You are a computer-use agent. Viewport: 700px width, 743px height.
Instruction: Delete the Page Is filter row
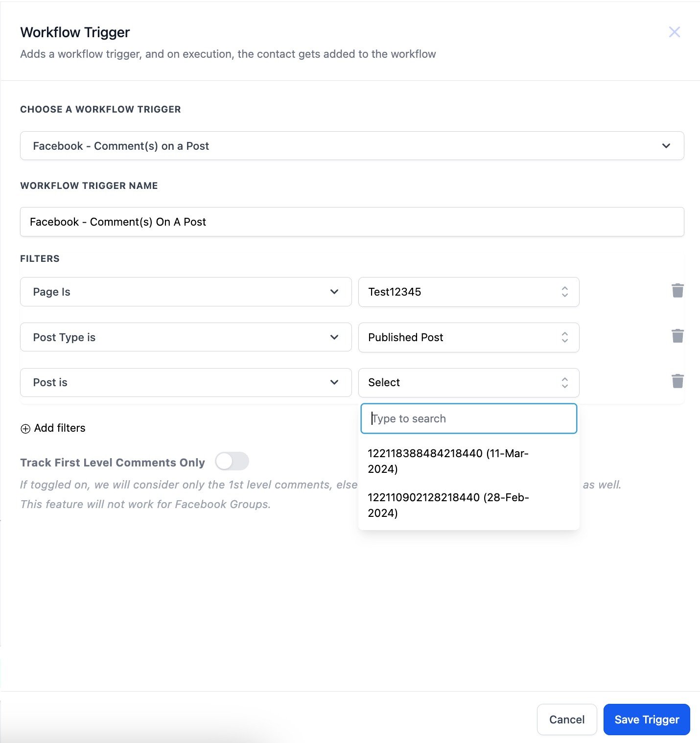(677, 291)
